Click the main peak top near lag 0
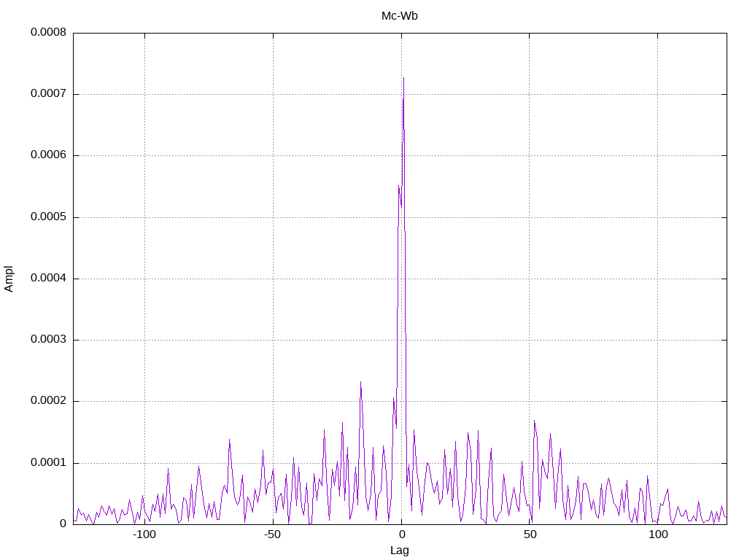 [403, 78]
